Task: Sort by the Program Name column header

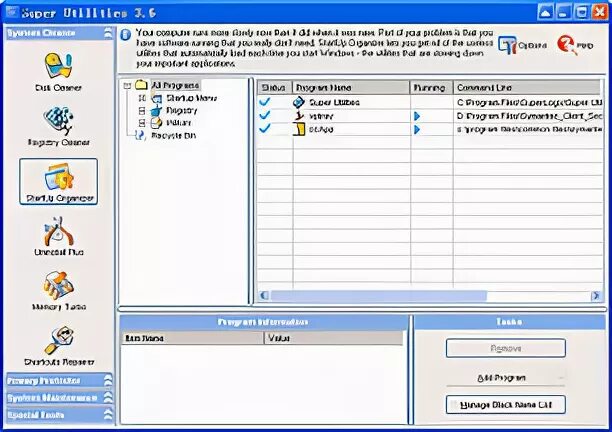Action: (351, 87)
